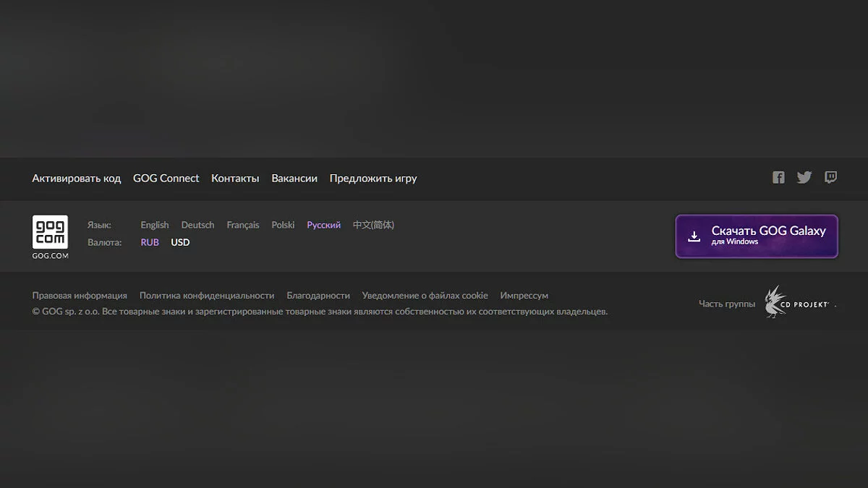This screenshot has height=488, width=868.
Task: Open Политика конфиденциальности link
Action: 207,296
